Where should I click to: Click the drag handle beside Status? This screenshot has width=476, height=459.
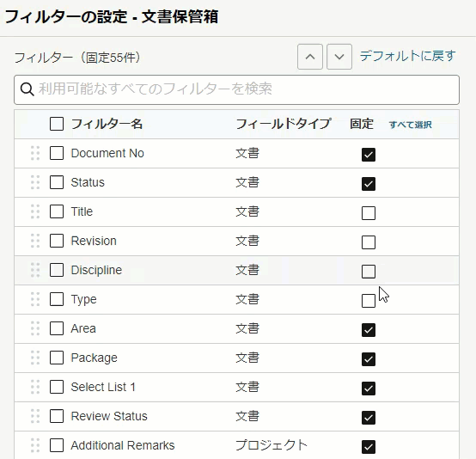tap(35, 182)
